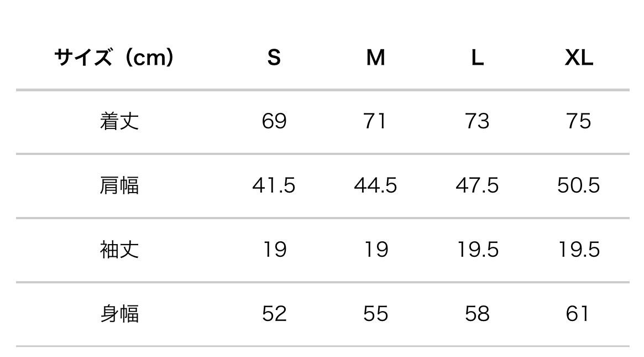Click the 着丈 value 69 for S

tap(274, 121)
